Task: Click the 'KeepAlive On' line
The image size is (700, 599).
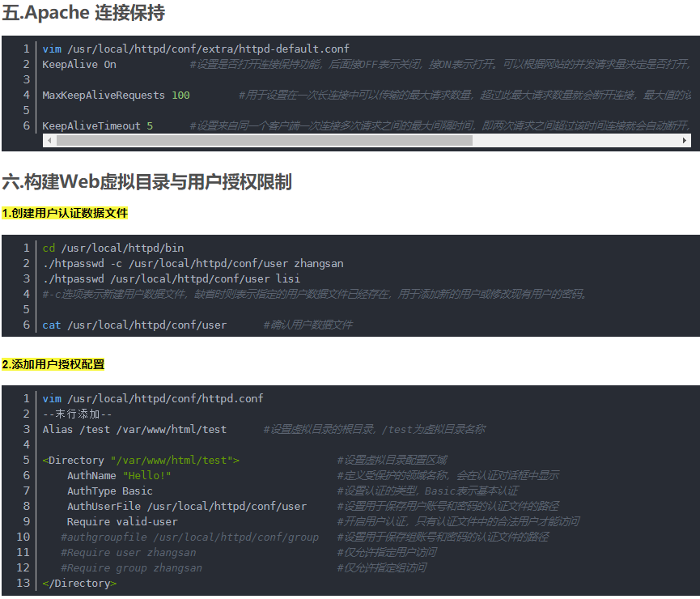Action: click(x=79, y=64)
